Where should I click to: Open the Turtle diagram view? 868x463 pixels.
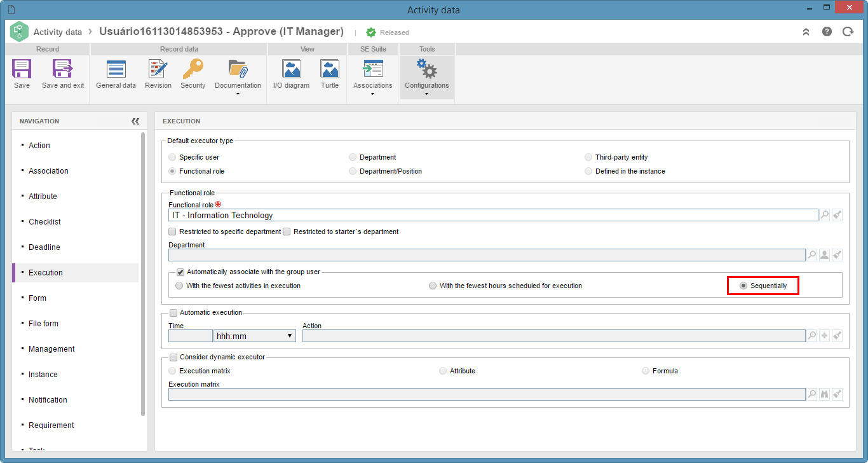point(330,74)
